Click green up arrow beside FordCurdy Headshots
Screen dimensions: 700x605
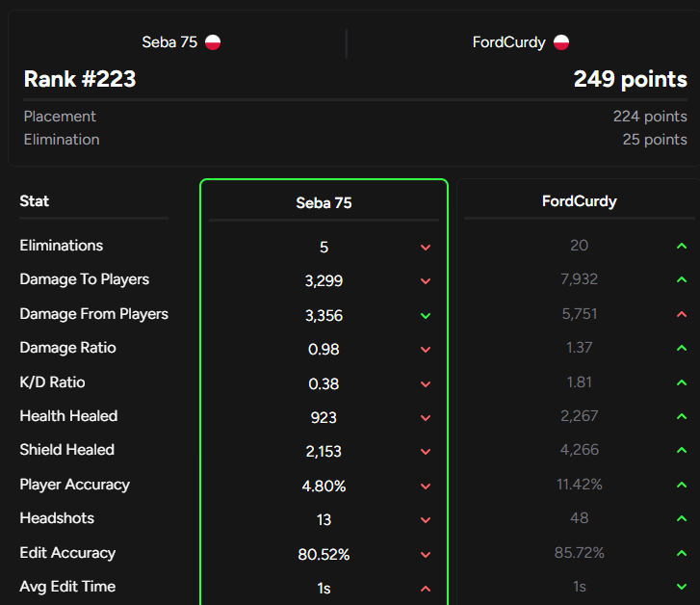[x=682, y=518]
